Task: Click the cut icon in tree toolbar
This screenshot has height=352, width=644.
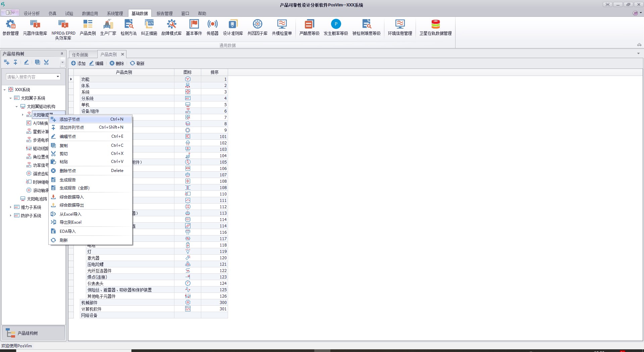Action: 46,62
